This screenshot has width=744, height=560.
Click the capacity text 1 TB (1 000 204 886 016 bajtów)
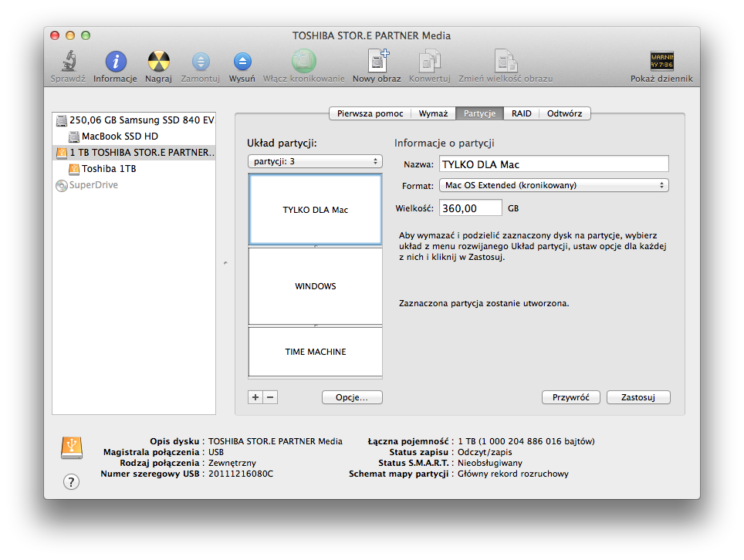click(526, 441)
